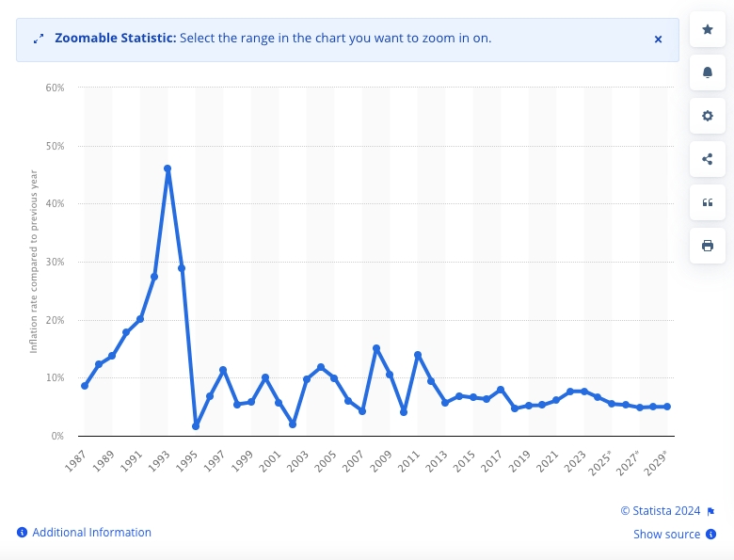Click the quotation citation icon
This screenshot has height=560, width=734.
point(708,202)
